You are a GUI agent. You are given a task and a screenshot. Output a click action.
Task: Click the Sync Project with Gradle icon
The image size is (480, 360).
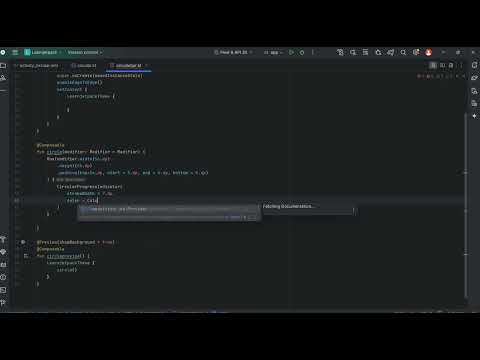(340, 52)
